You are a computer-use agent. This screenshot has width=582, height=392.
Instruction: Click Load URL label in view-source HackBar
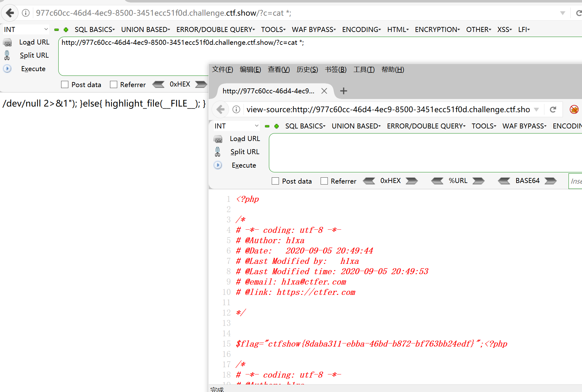245,139
